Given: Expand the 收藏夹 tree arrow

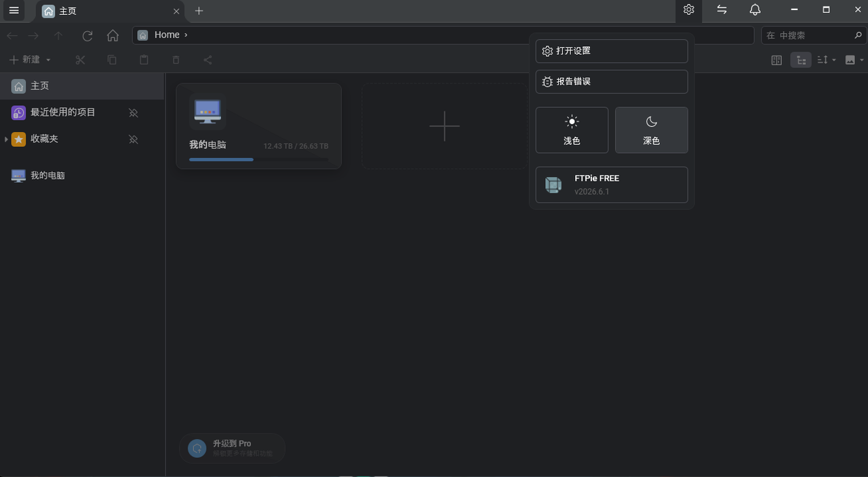Looking at the screenshot, I should coord(6,139).
